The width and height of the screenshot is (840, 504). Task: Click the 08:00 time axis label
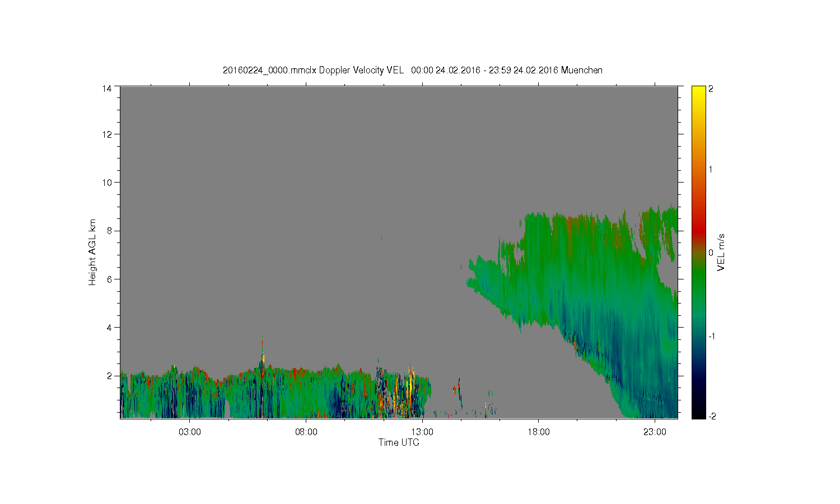point(306,432)
